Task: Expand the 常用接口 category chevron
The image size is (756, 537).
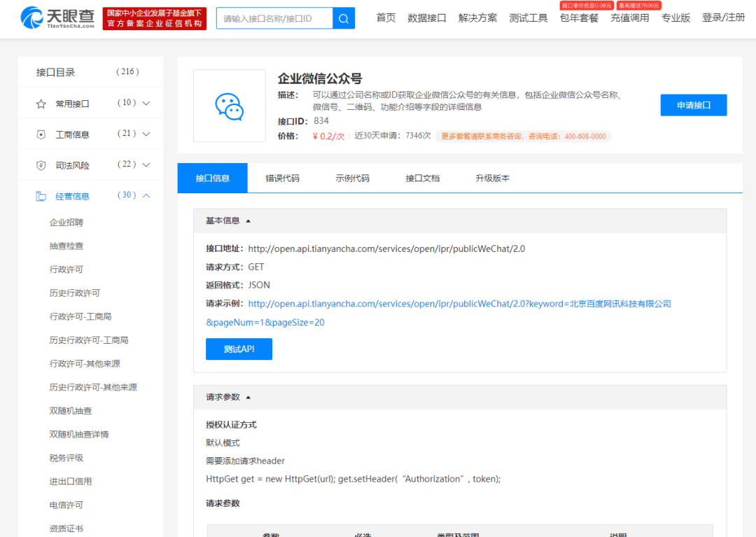Action: click(146, 103)
